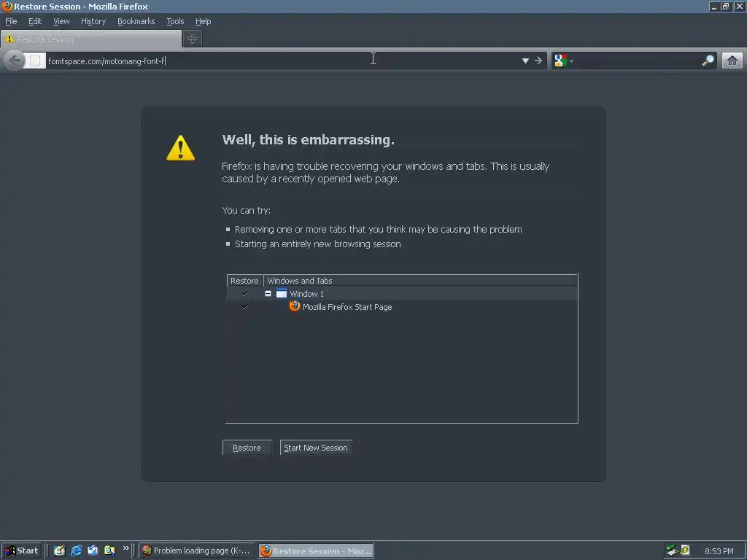747x560 pixels.
Task: Launch Internet Explorer from quick launch
Action: click(x=76, y=551)
